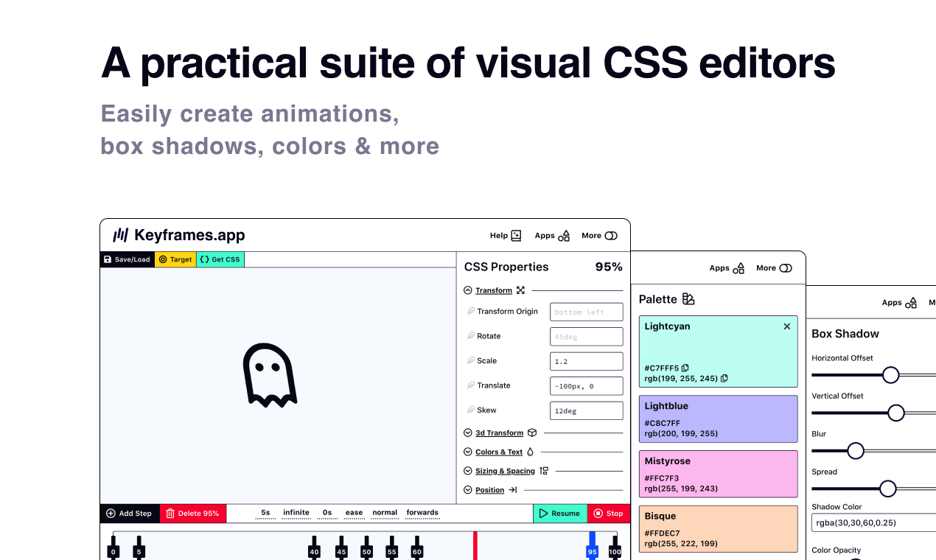Click the green Resume button

(560, 514)
